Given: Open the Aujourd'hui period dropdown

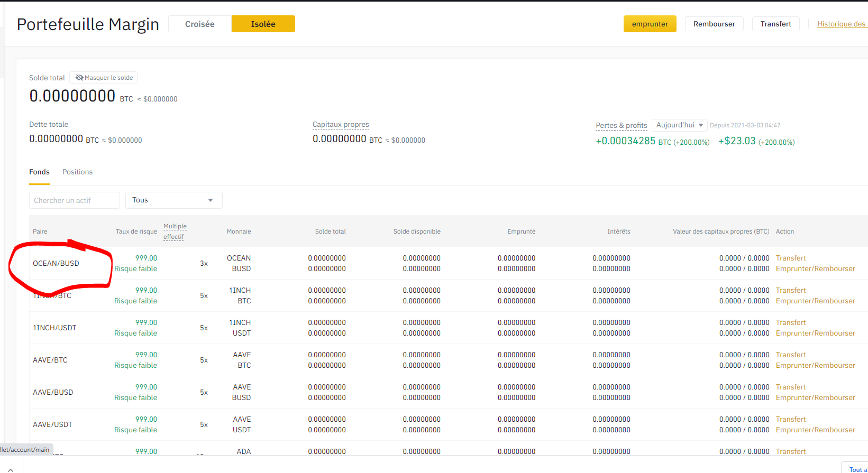Looking at the screenshot, I should [680, 125].
